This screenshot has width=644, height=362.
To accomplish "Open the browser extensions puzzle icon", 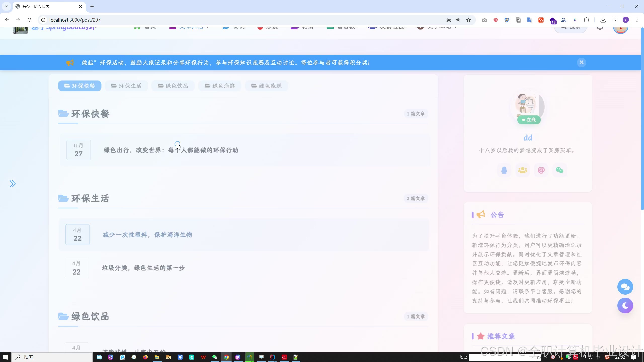I will tap(586, 20).
